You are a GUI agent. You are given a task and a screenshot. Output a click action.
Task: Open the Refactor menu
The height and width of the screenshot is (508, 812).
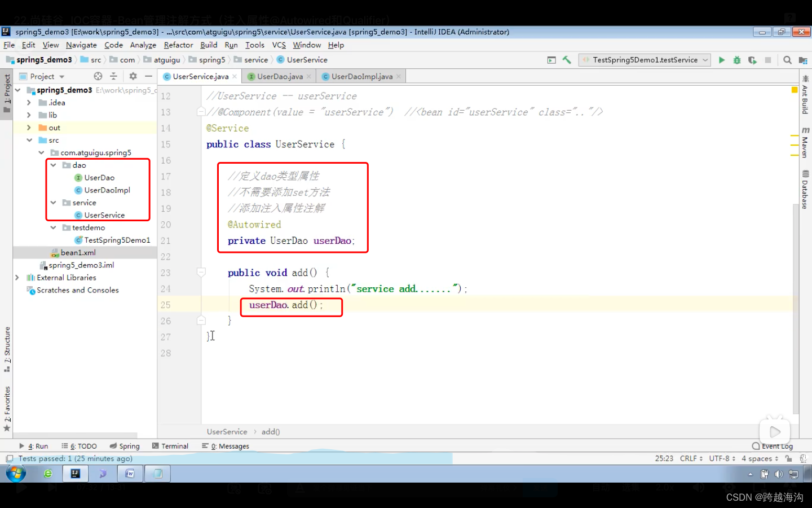click(x=178, y=45)
